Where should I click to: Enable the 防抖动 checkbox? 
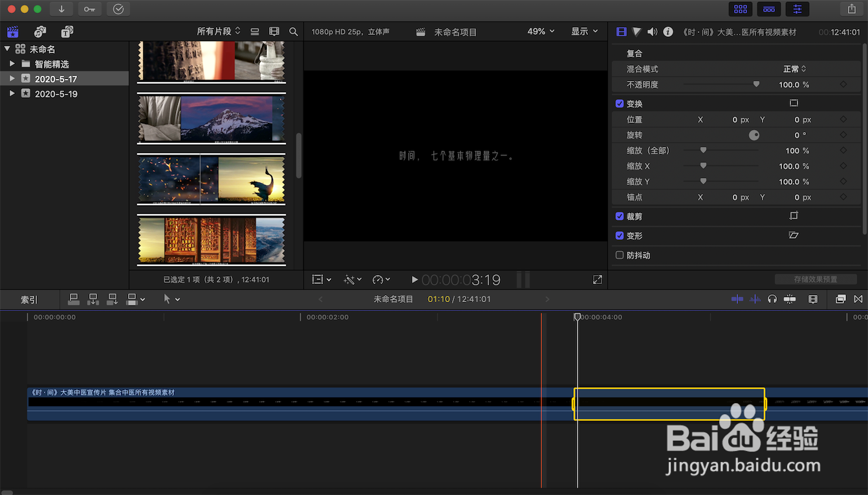pyautogui.click(x=620, y=255)
